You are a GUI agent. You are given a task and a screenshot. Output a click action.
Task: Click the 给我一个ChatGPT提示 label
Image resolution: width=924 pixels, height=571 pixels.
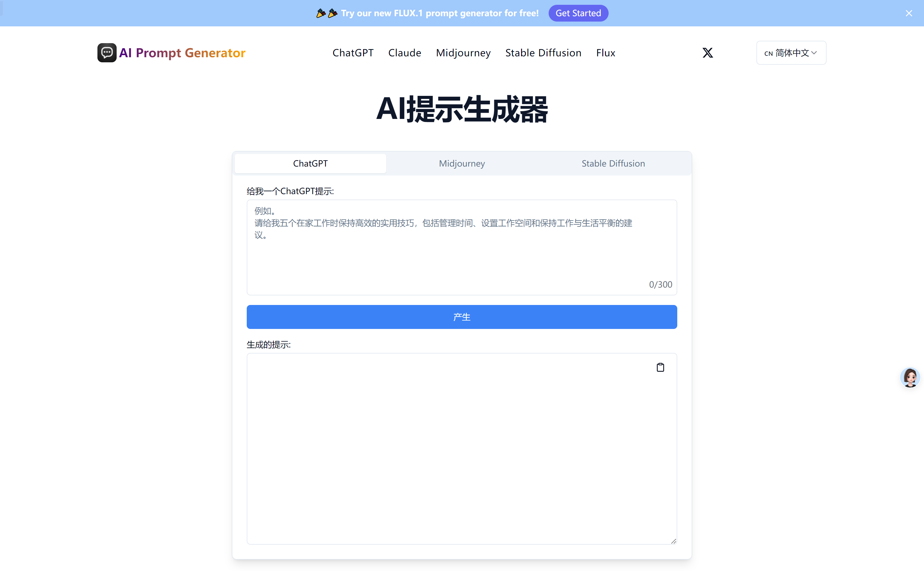[290, 191]
